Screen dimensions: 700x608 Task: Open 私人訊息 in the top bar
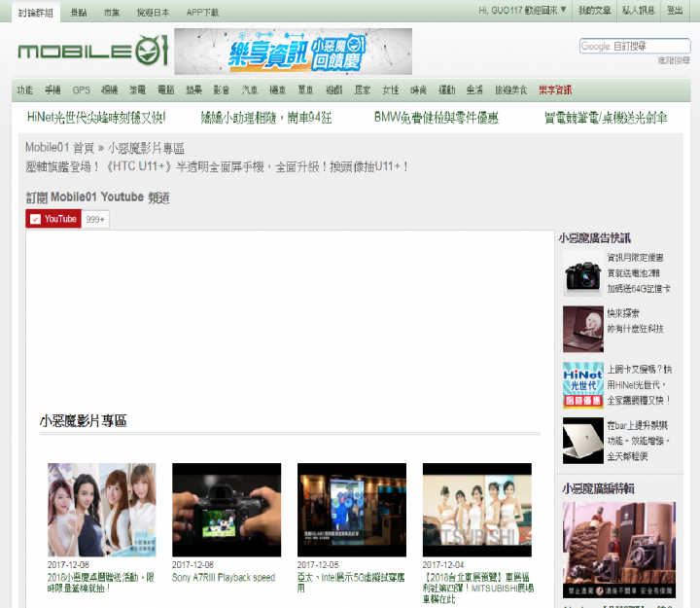[x=639, y=11]
